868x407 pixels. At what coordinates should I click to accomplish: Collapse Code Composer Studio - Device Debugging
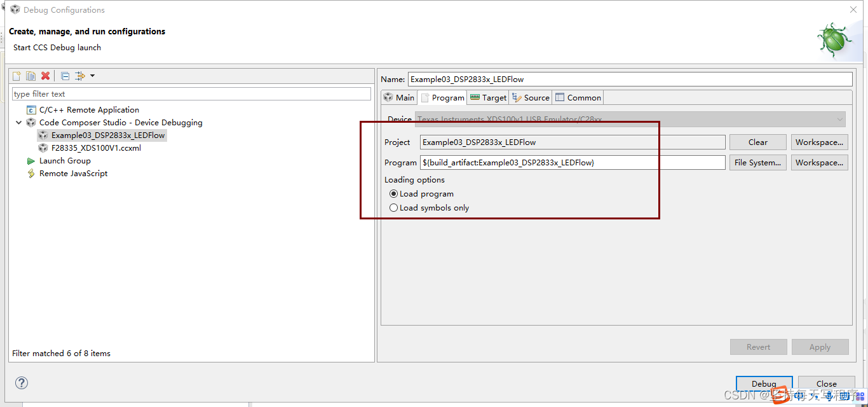point(18,122)
